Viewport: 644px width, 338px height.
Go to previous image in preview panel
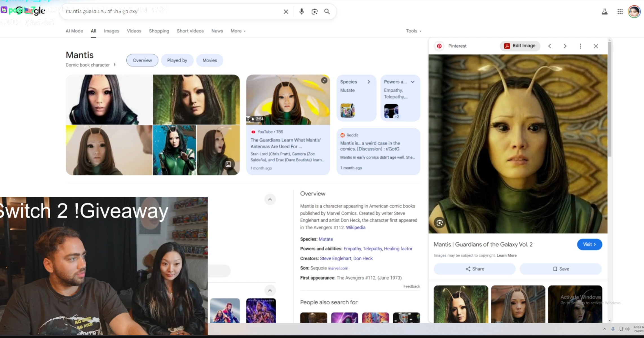coord(550,46)
